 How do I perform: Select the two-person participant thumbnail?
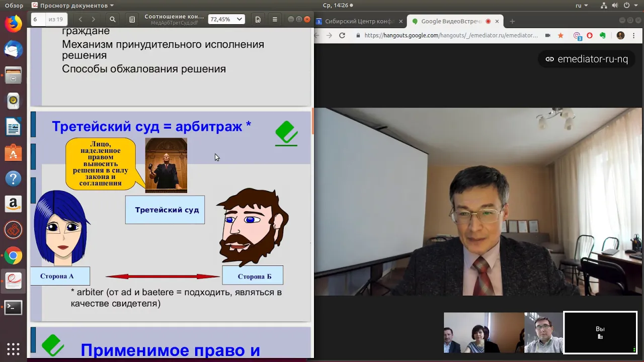(x=484, y=332)
